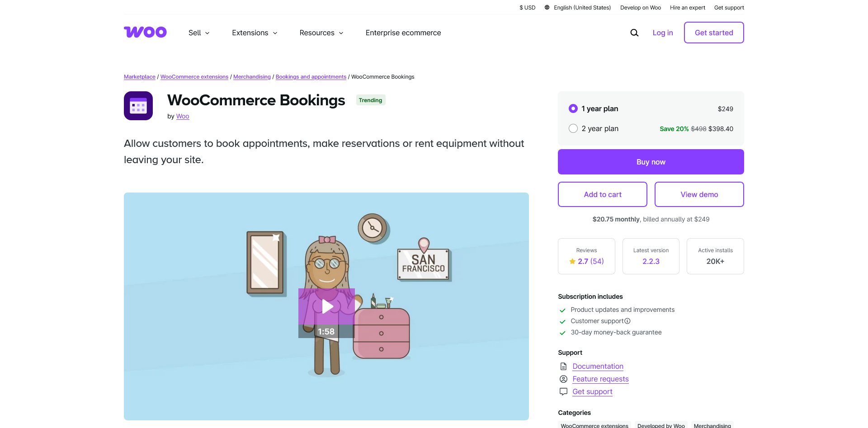Open the search magnifier icon
Screen dimensions: 868x428
click(x=634, y=33)
